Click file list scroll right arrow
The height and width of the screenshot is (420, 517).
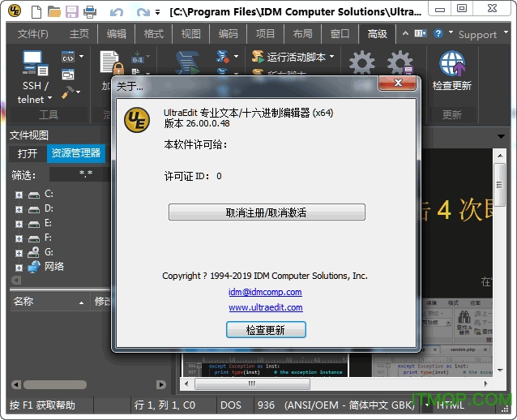pos(161,384)
